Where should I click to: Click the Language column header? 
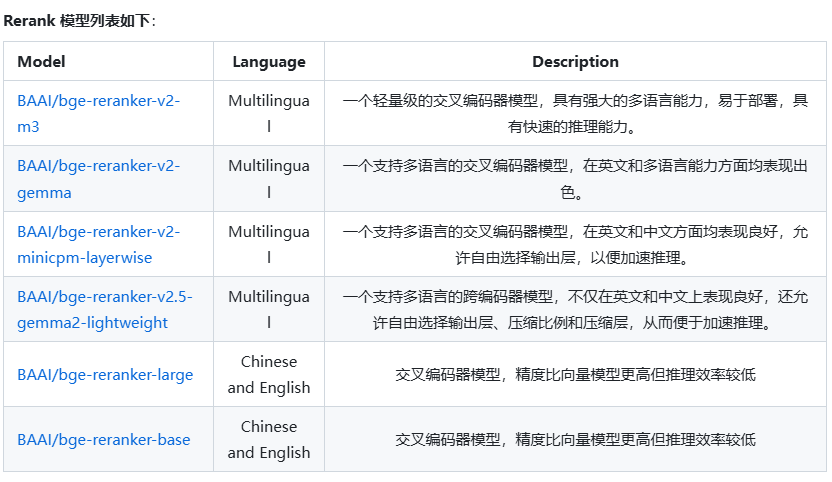click(x=269, y=62)
